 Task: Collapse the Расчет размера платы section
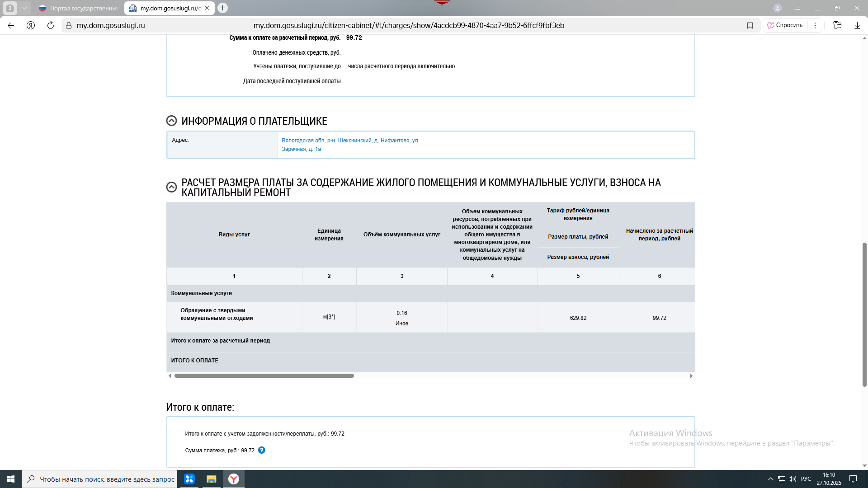pyautogui.click(x=171, y=187)
